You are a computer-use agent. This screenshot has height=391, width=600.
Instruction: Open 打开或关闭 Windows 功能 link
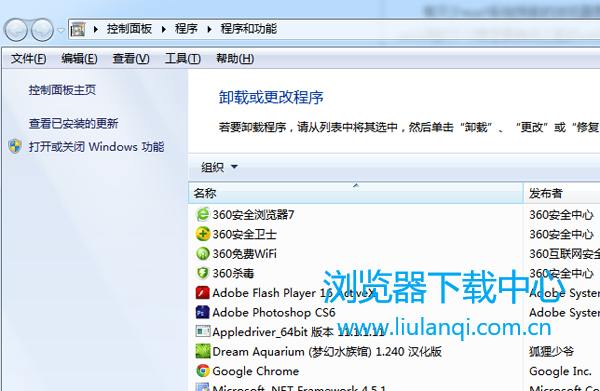click(x=96, y=147)
